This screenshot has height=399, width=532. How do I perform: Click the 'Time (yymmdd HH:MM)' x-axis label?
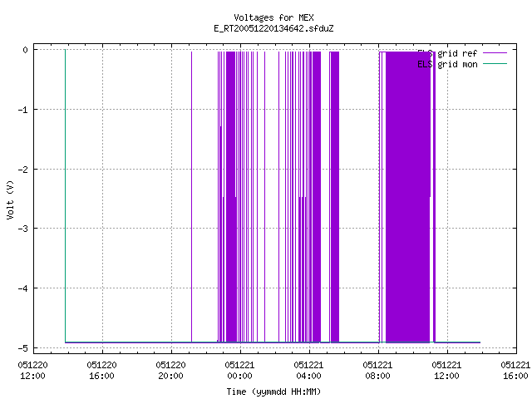pyautogui.click(x=273, y=392)
